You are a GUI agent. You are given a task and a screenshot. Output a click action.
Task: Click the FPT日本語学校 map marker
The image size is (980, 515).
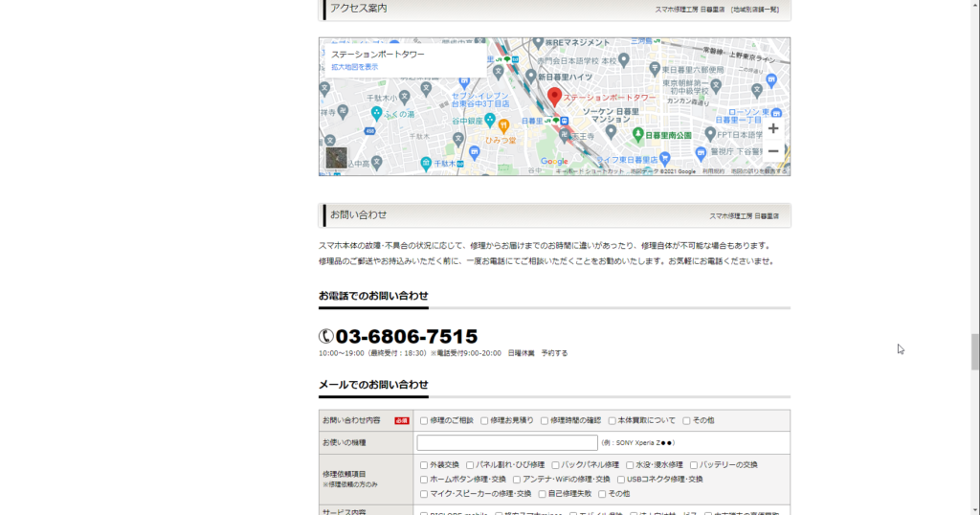point(709,134)
